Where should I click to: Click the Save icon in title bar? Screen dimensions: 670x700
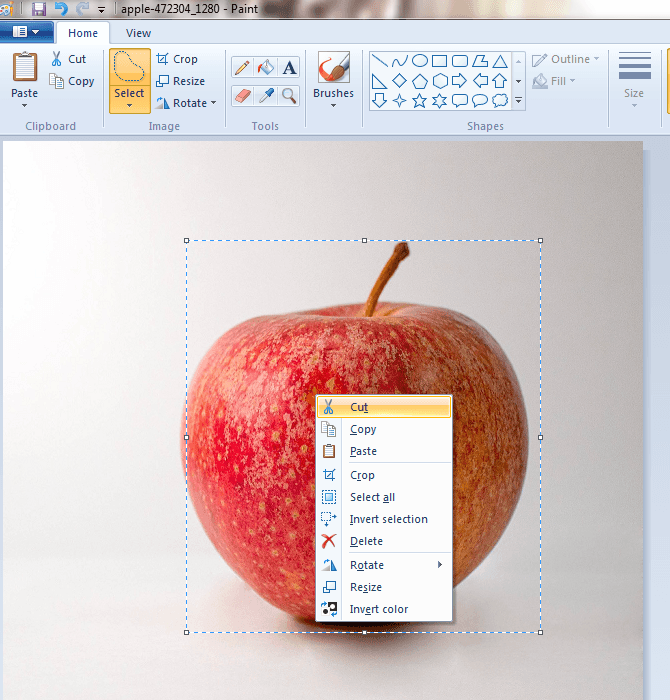coord(39,9)
